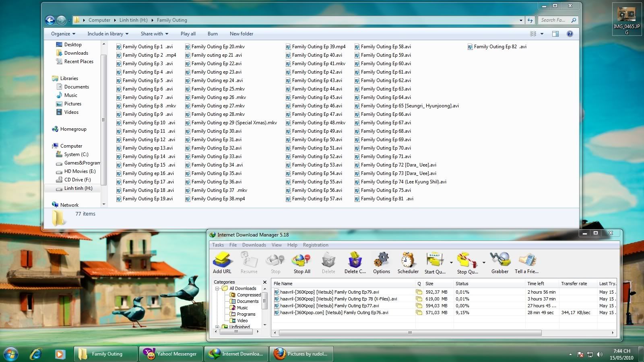Screen dimensions: 644x362
Task: Sort IDM list by Transfer rate column
Action: [x=577, y=284]
